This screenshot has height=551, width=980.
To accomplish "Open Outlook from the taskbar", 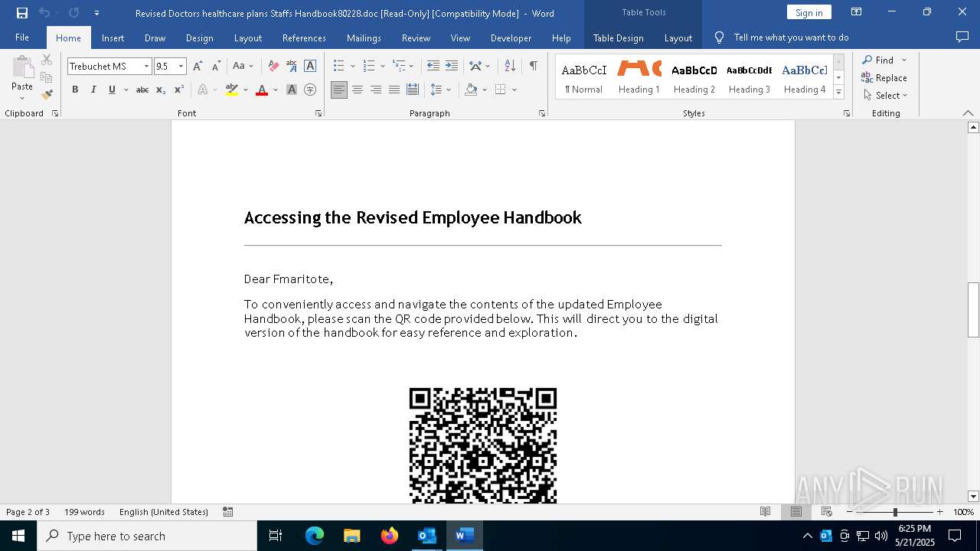I will point(426,536).
